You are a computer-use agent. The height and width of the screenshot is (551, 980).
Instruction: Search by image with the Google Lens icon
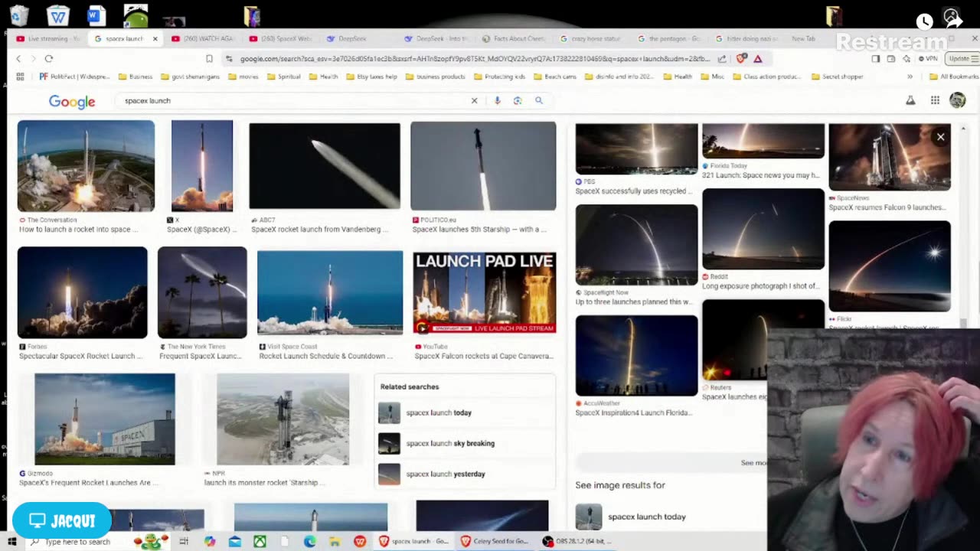(x=518, y=100)
